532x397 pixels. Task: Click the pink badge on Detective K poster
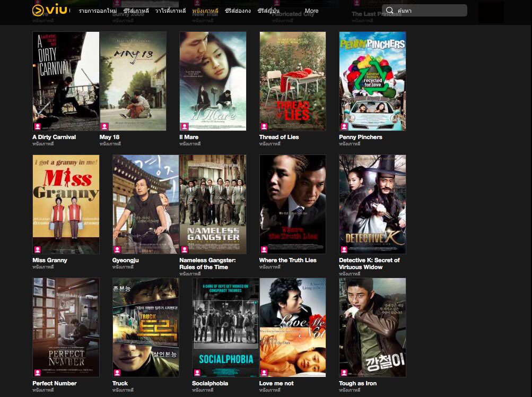click(x=344, y=249)
